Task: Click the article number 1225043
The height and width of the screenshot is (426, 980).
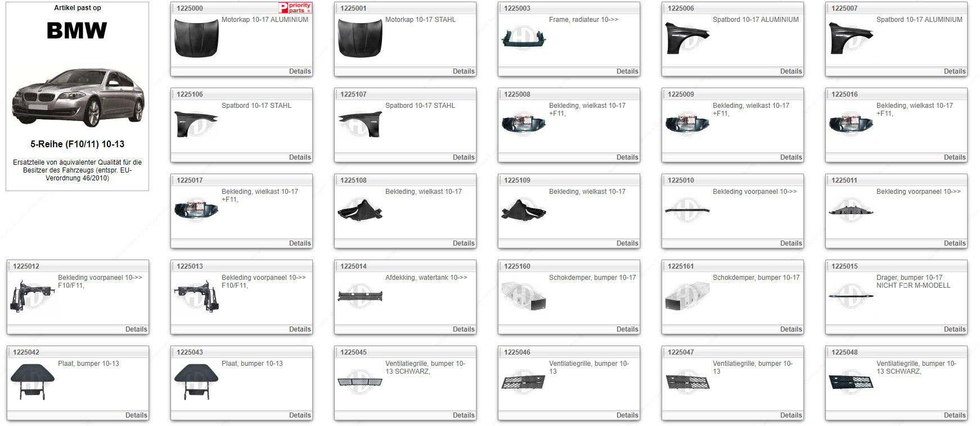Action: pos(190,352)
